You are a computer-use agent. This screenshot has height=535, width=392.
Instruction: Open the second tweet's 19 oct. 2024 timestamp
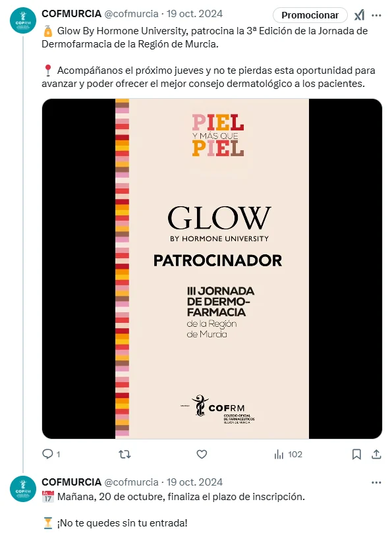(194, 482)
